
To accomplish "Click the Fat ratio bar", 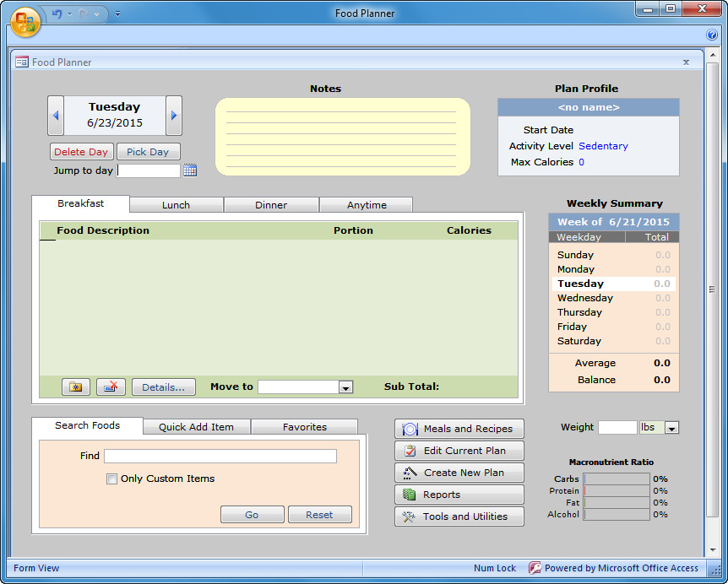I will (617, 503).
